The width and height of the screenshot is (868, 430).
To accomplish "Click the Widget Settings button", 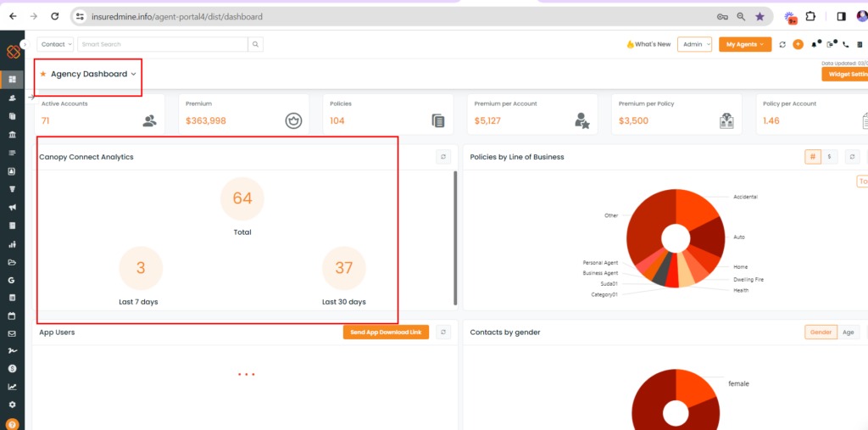I will [x=845, y=75].
